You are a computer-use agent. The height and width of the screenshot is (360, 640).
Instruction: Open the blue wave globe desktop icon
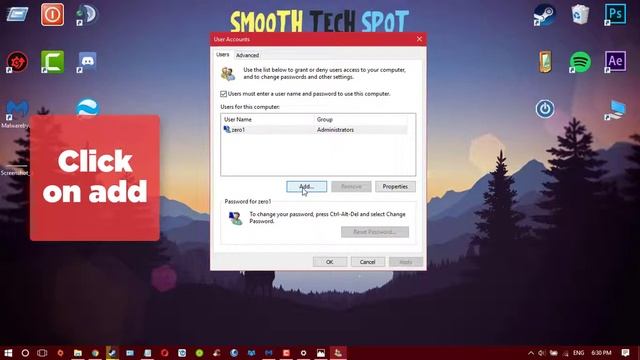pos(87,107)
